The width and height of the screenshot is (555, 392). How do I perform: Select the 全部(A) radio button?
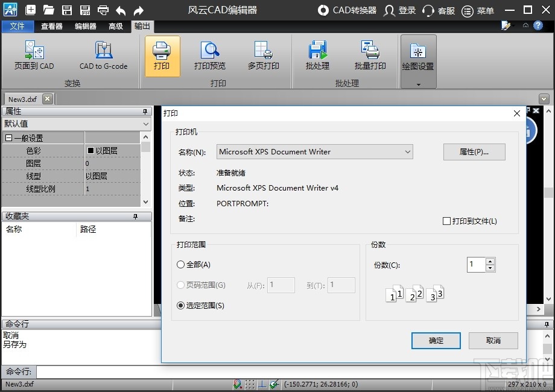[180, 264]
